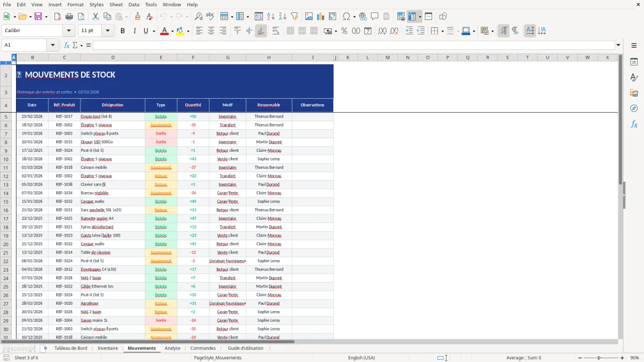Image resolution: width=644 pixels, height=362 pixels.
Task: Expand the font color dropdown arrow
Action: click(172, 31)
